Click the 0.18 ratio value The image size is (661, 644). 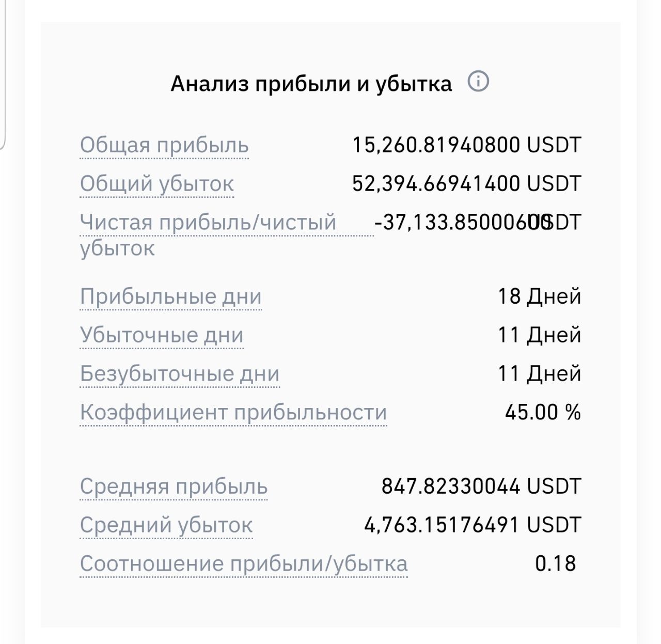(556, 563)
